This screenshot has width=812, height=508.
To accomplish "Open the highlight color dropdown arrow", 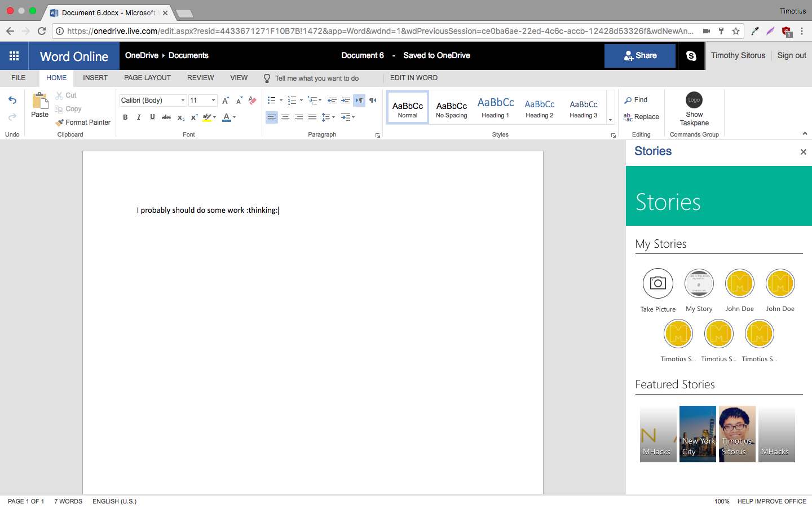I will pyautogui.click(x=214, y=117).
